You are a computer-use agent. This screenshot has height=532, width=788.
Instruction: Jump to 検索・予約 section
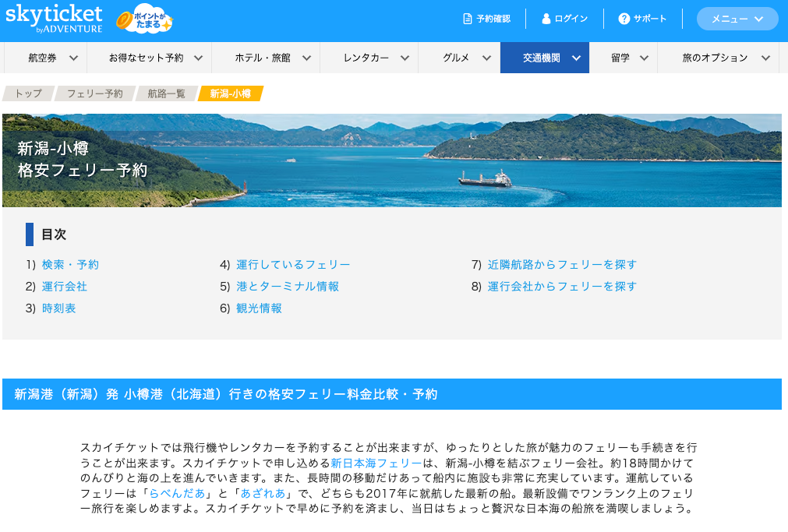pos(70,265)
